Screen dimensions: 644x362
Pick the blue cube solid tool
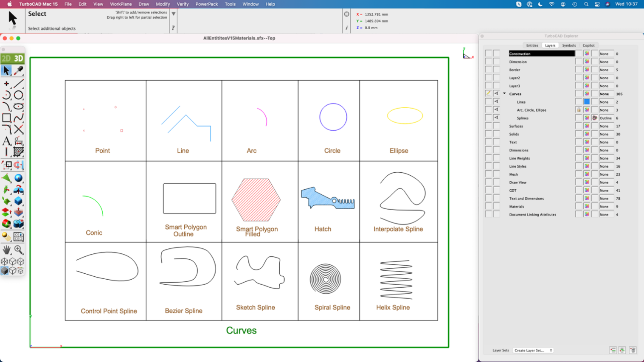click(x=18, y=201)
